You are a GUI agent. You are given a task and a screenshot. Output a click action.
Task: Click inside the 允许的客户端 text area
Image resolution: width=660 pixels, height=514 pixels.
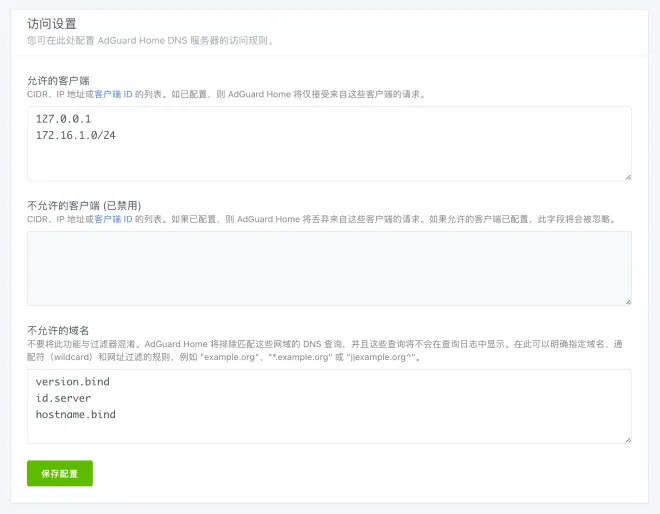point(329,144)
